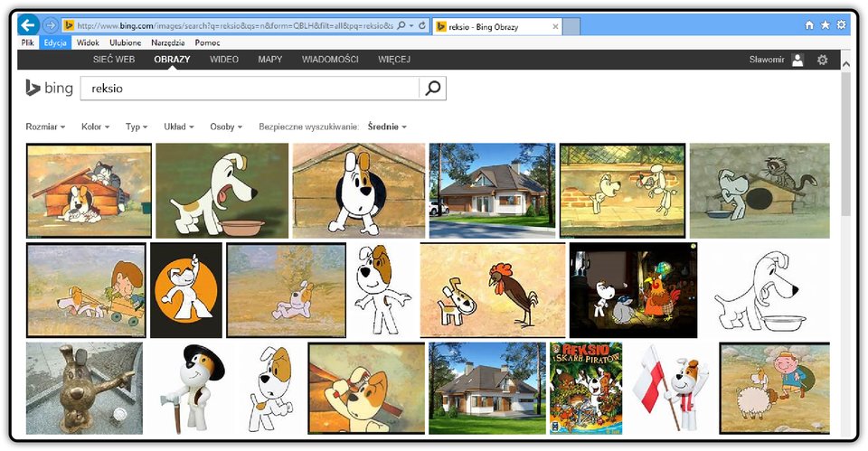Open the Reksio i Skarb Piratów thumbnail
This screenshot has height=451, width=868.
pyautogui.click(x=586, y=388)
